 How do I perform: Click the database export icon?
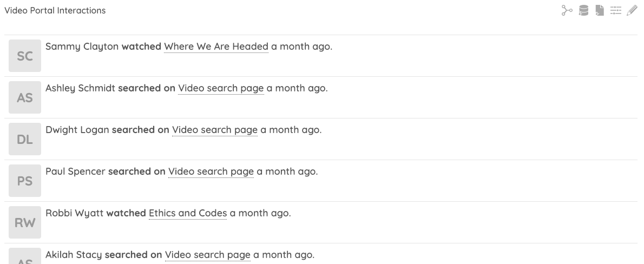(583, 10)
